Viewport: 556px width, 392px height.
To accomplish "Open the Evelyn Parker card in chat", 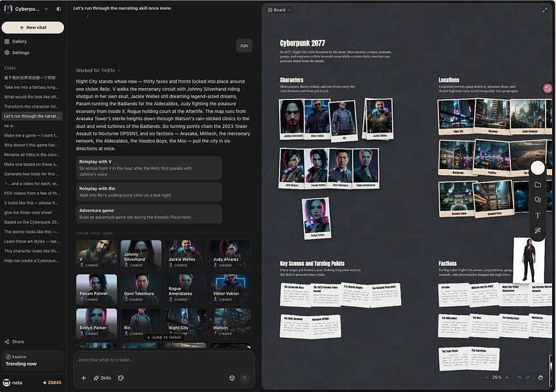I will click(97, 323).
